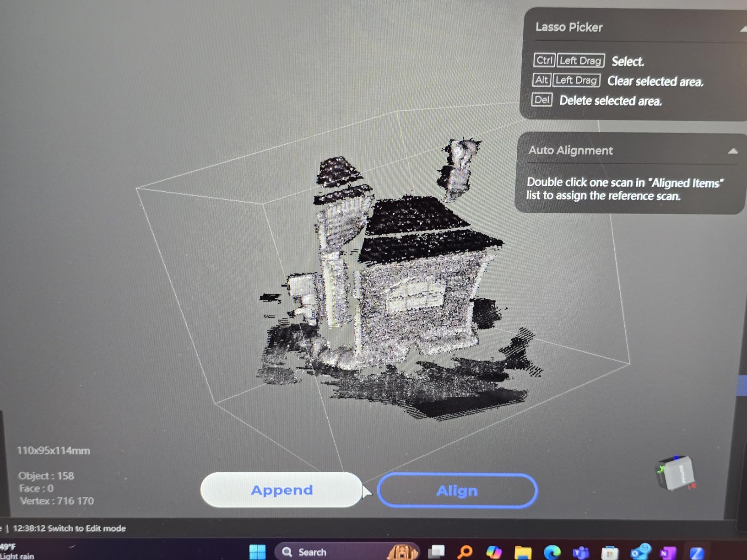Viewport: 747px width, 560px height.
Task: Click the Switch to Edit mode status message
Action: click(x=69, y=528)
